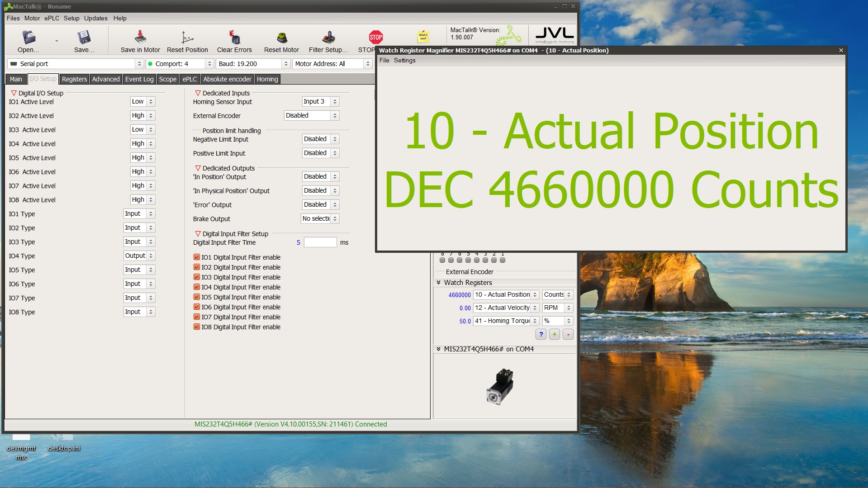
Task: Click the Reset Motor icon
Action: (282, 37)
